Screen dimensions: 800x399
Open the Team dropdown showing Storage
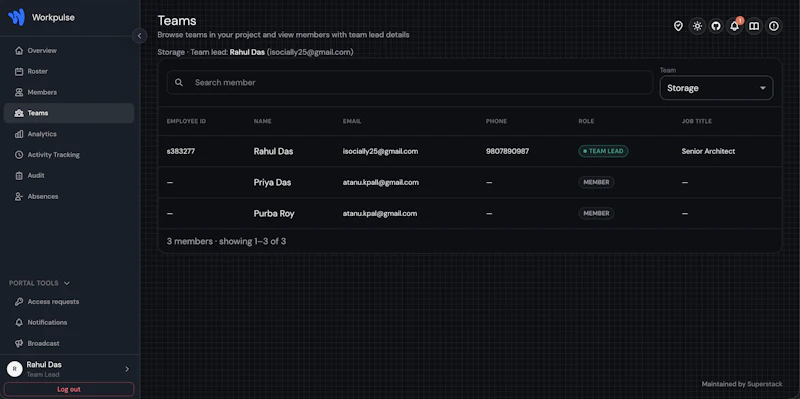(716, 88)
